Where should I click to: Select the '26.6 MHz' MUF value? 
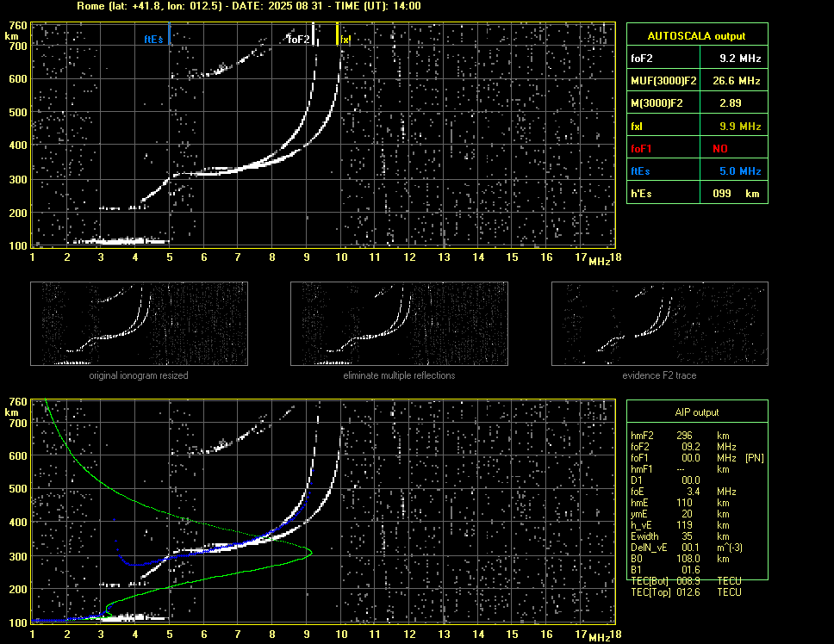pyautogui.click(x=737, y=81)
